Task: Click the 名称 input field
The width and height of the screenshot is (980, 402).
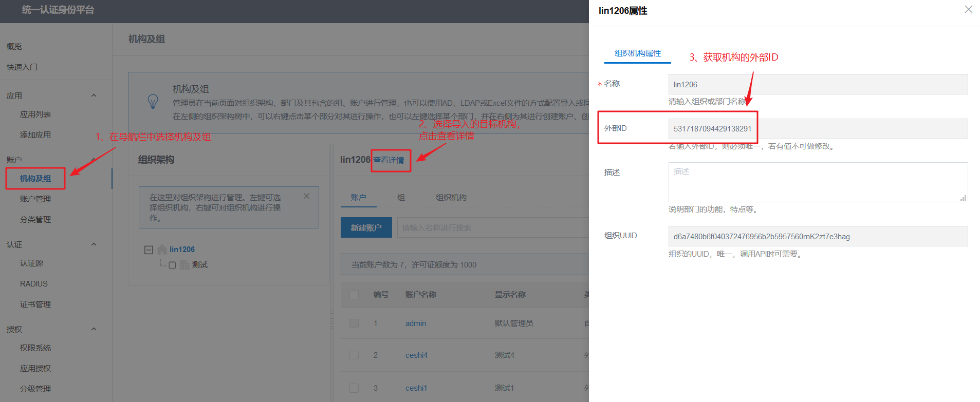Action: point(818,84)
